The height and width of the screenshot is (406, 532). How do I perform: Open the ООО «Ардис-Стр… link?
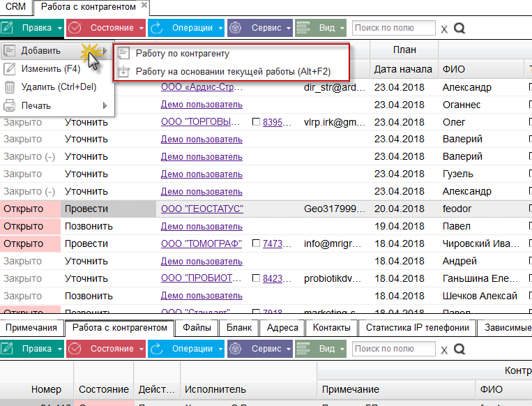click(202, 87)
